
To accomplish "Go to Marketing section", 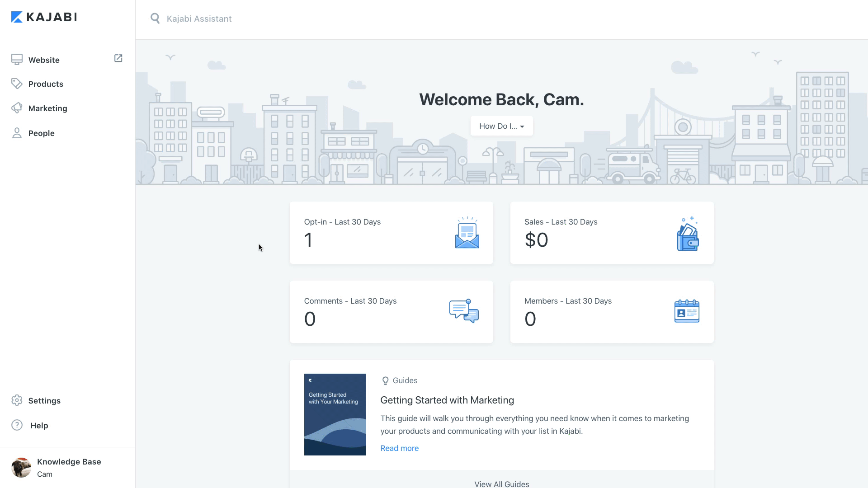I will tap(47, 108).
